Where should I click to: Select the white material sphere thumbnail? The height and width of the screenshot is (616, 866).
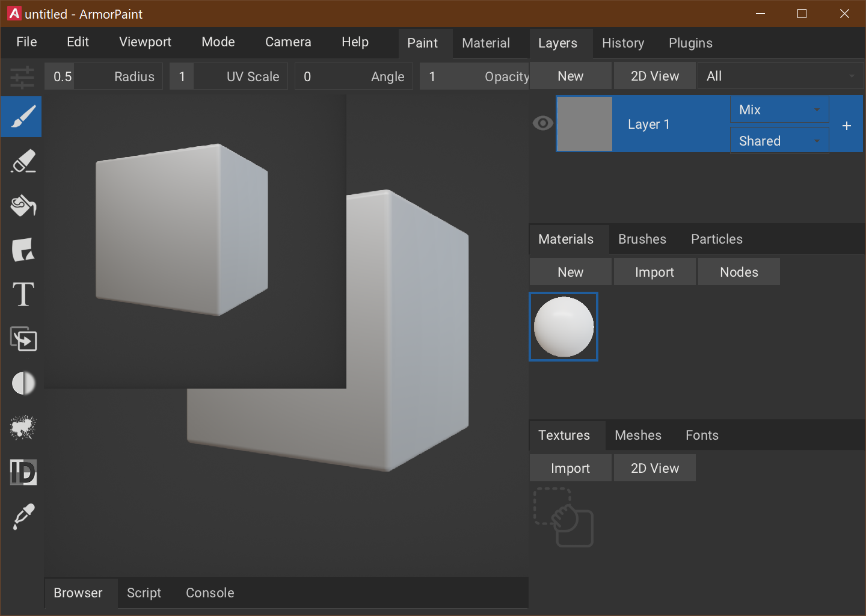pyautogui.click(x=564, y=327)
